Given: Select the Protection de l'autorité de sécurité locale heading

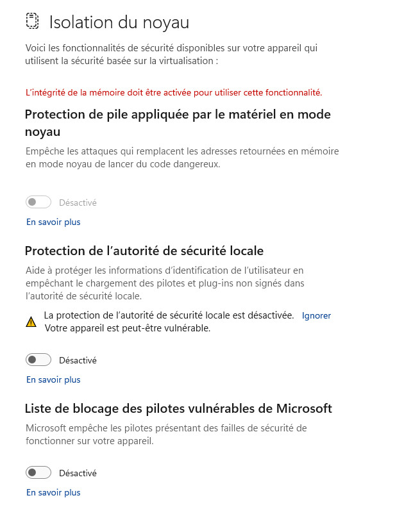Looking at the screenshot, I should (x=144, y=251).
